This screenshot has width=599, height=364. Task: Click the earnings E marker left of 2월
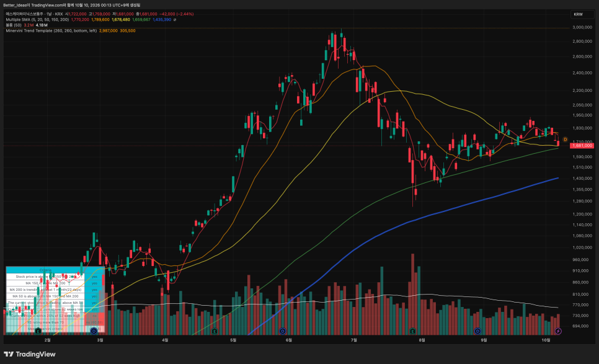tap(38, 331)
